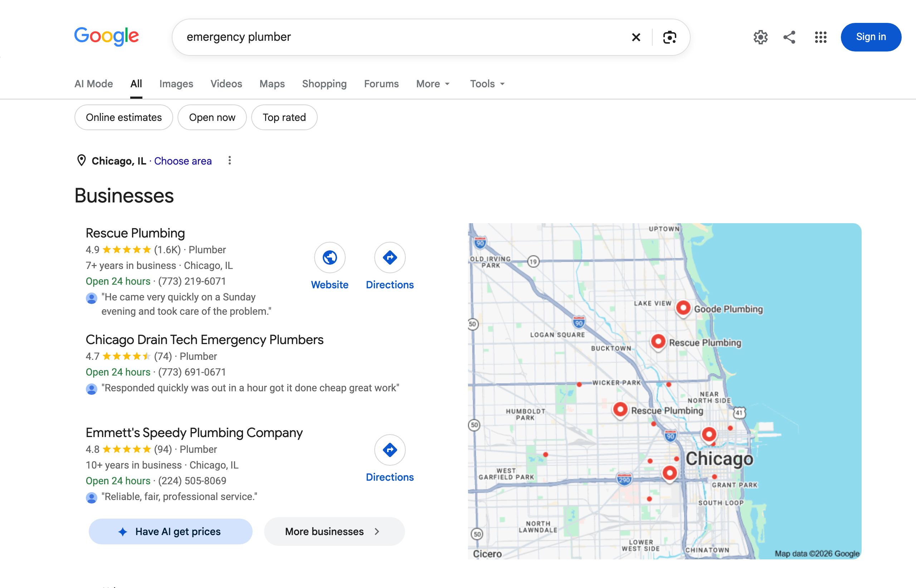
Task: Click the Chicago label on the map
Action: coord(719,459)
